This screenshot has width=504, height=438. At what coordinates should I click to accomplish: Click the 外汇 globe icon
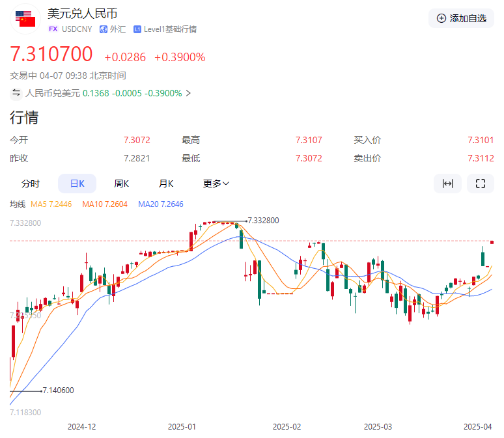click(x=104, y=29)
